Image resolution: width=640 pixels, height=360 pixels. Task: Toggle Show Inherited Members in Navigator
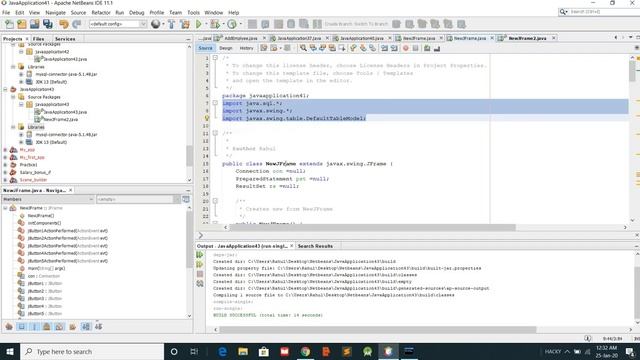pyautogui.click(x=9, y=327)
